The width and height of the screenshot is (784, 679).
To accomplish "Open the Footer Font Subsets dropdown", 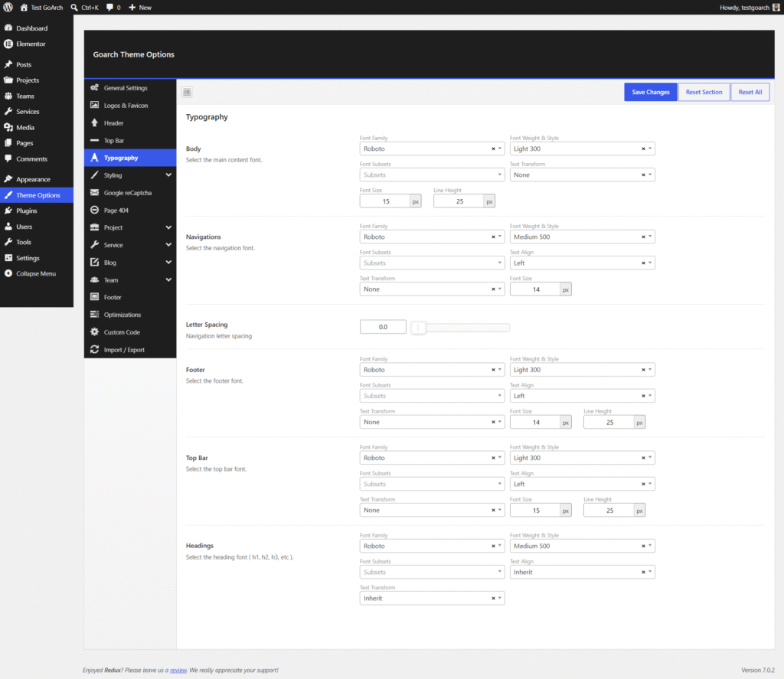I will point(432,396).
